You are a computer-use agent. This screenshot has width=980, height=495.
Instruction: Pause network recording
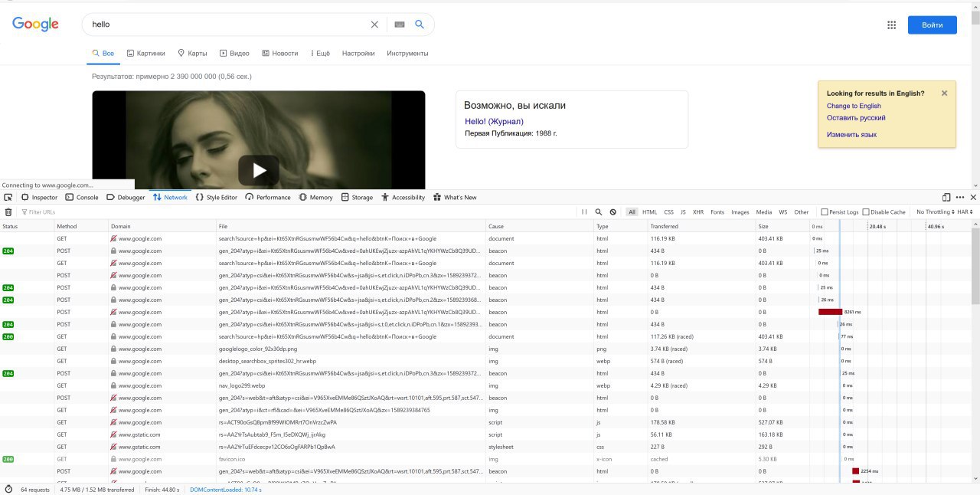[x=584, y=212]
